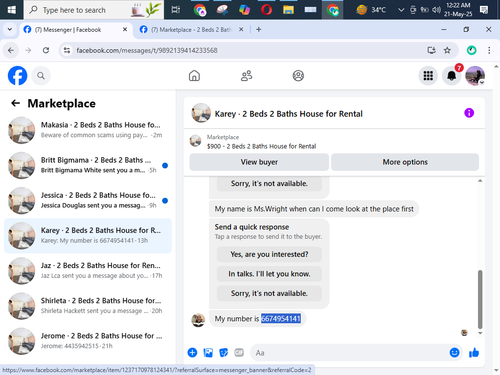The image size is (500, 375).
Task: Send quick response 'In talks. I'll let you know.'
Action: 269,274
